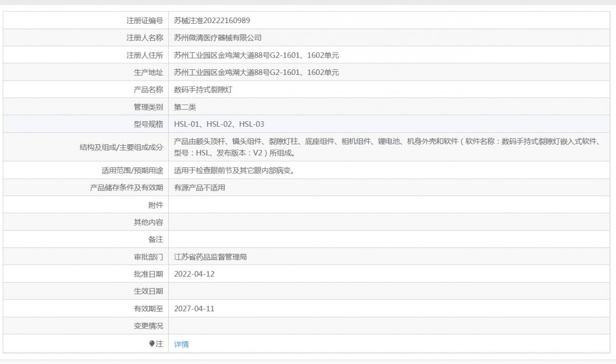Click the 生产地址 label
This screenshot has width=616, height=364.
(148, 72)
